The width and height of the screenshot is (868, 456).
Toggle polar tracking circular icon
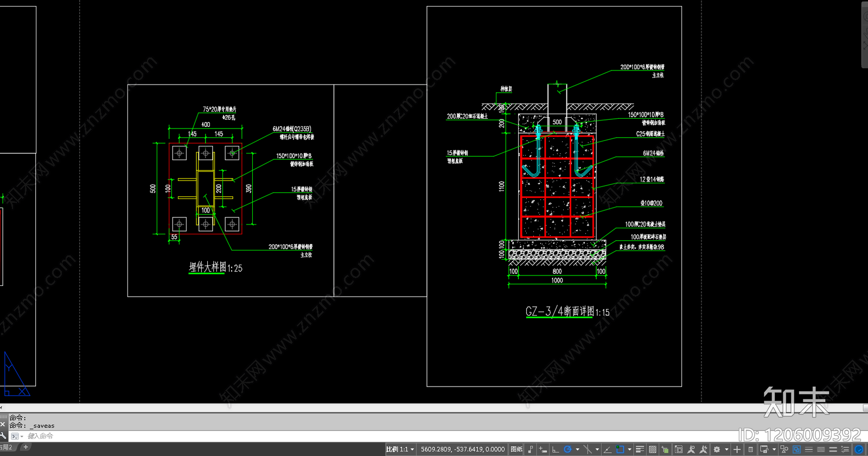coord(567,449)
